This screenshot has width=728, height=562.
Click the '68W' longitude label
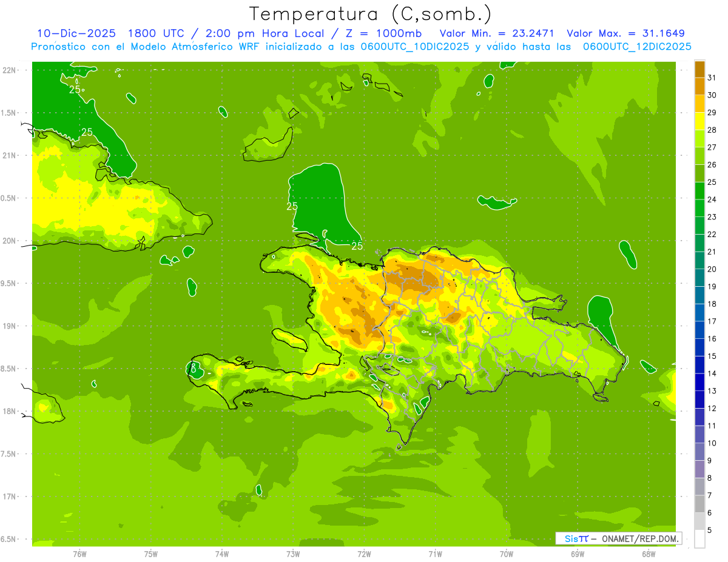(x=649, y=554)
